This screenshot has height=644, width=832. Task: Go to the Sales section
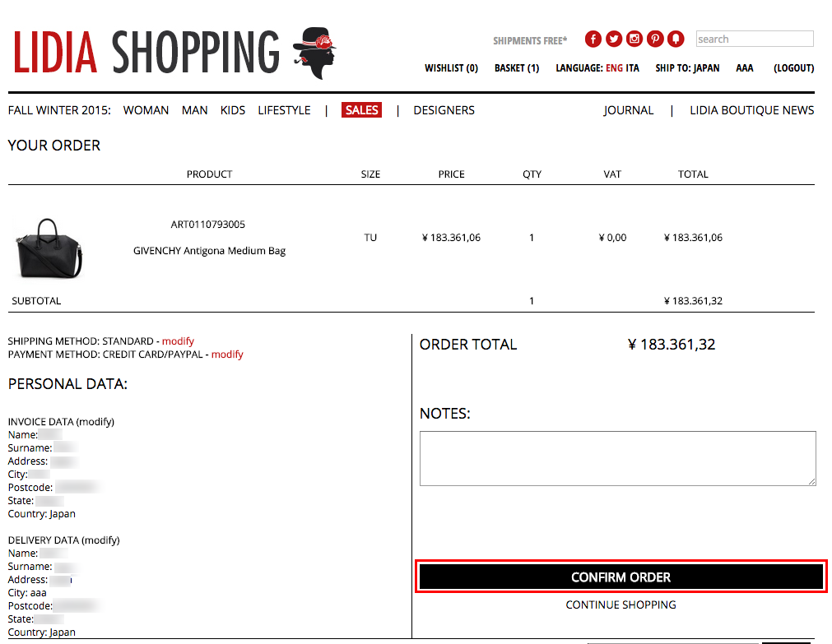[362, 110]
